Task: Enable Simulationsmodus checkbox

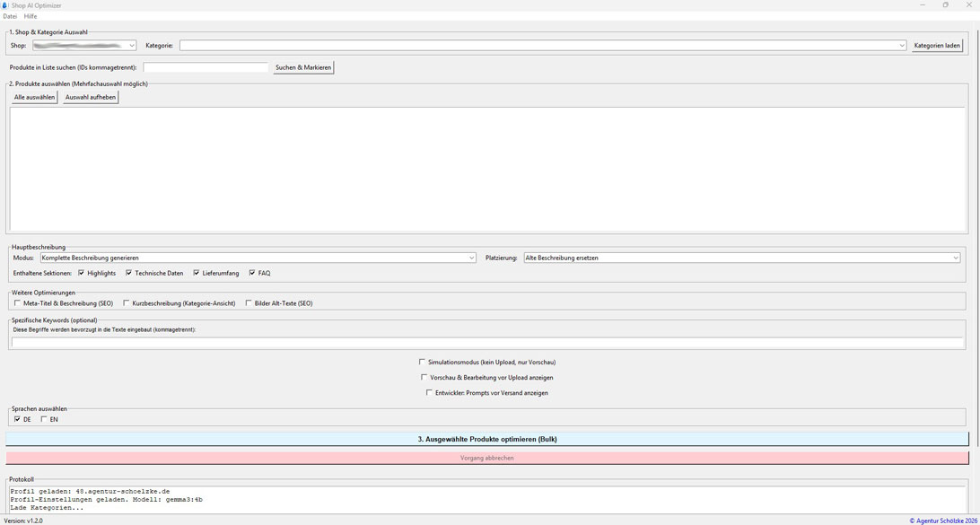Action: (x=423, y=363)
